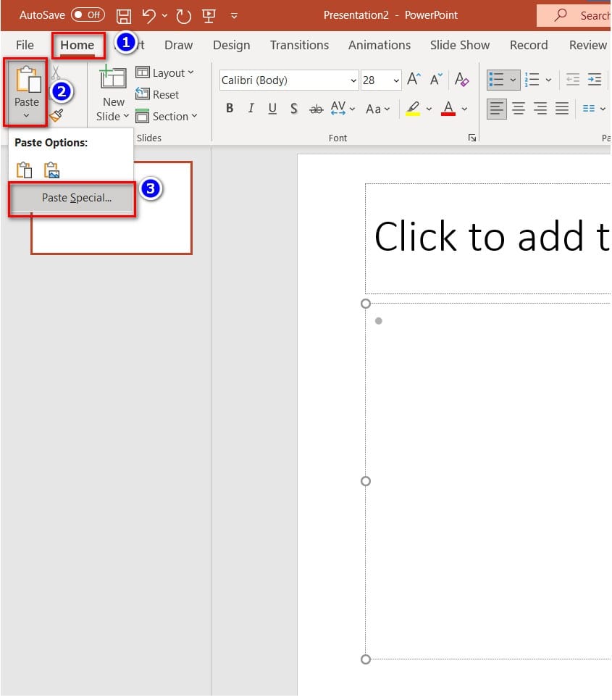Toggle Italic formatting
The height and width of the screenshot is (700, 612).
251,109
